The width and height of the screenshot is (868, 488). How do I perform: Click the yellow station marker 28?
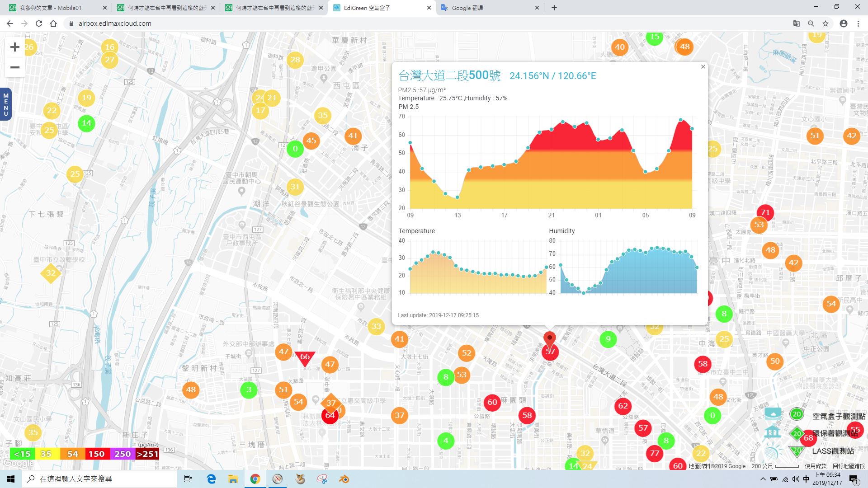tap(295, 60)
